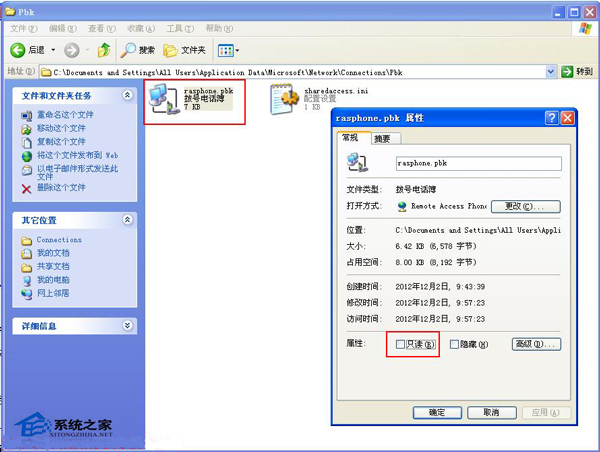The width and height of the screenshot is (600, 452).
Task: Open My Computer (我的电脑) link
Action: 53,280
